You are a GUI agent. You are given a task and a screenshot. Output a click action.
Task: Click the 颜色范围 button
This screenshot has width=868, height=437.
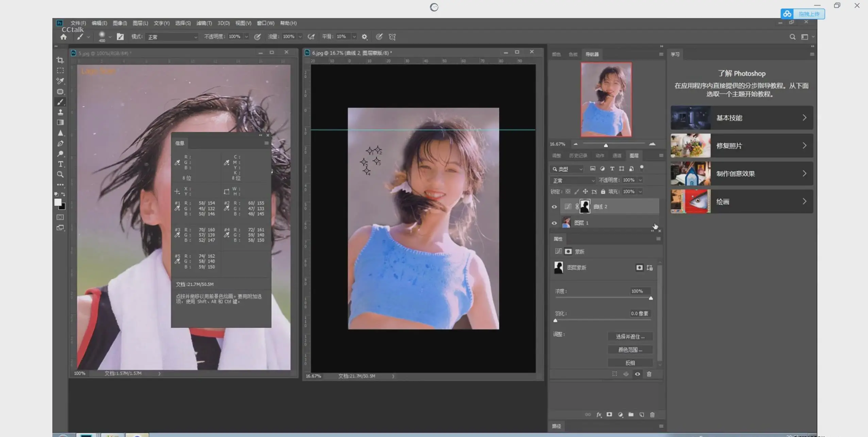(x=630, y=350)
